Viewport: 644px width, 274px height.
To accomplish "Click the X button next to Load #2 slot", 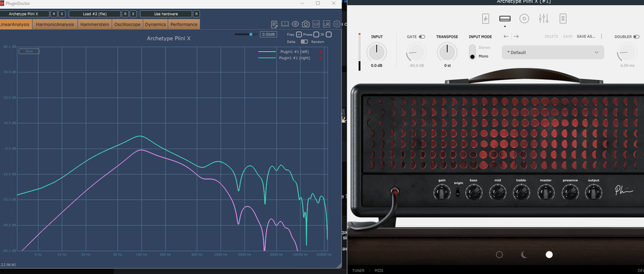I will 133,14.
